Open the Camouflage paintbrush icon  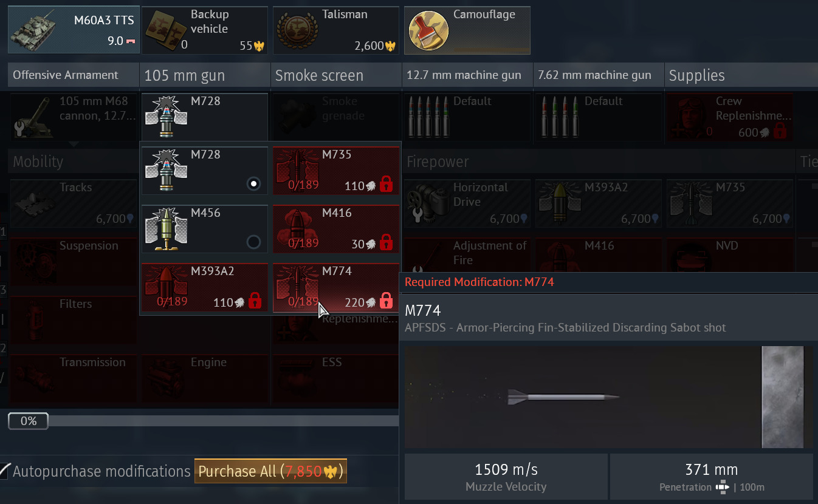point(428,30)
